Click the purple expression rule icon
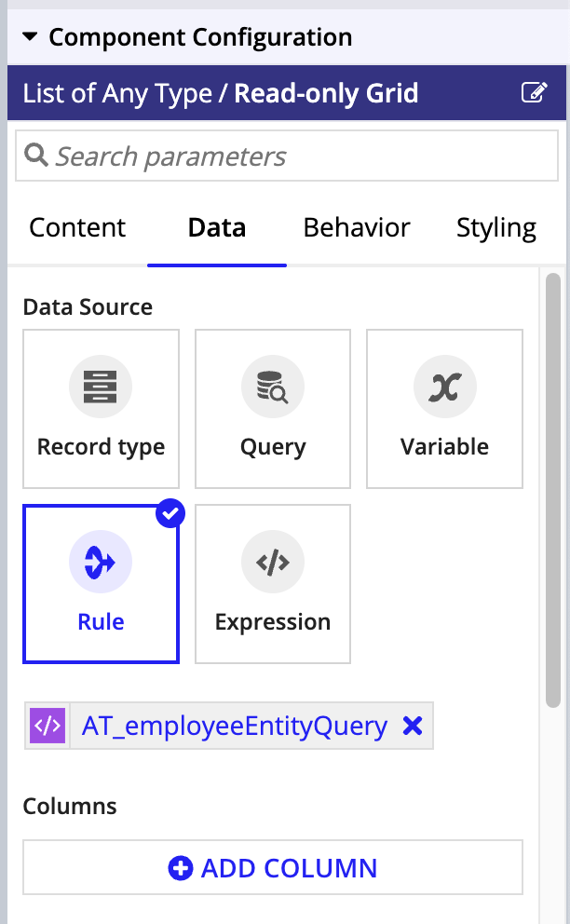This screenshot has height=924, width=570. coord(47,726)
